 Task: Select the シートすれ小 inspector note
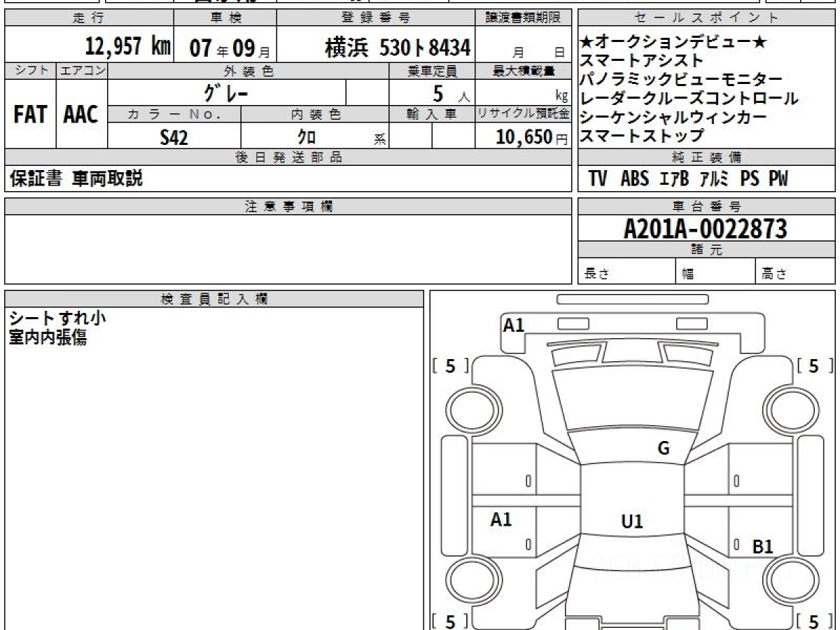point(57,318)
